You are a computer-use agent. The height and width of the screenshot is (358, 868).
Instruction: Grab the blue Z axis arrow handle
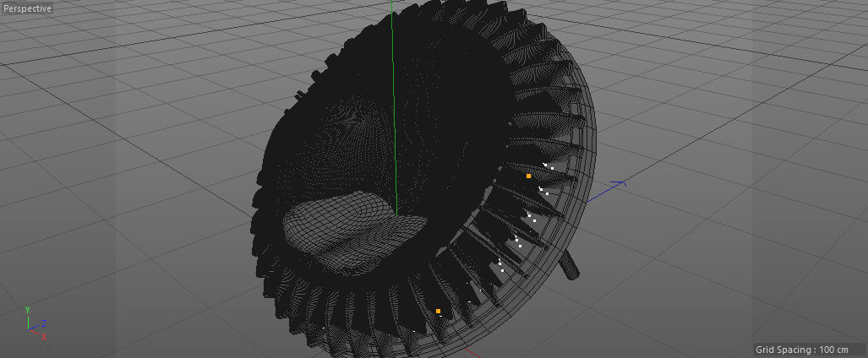[619, 184]
